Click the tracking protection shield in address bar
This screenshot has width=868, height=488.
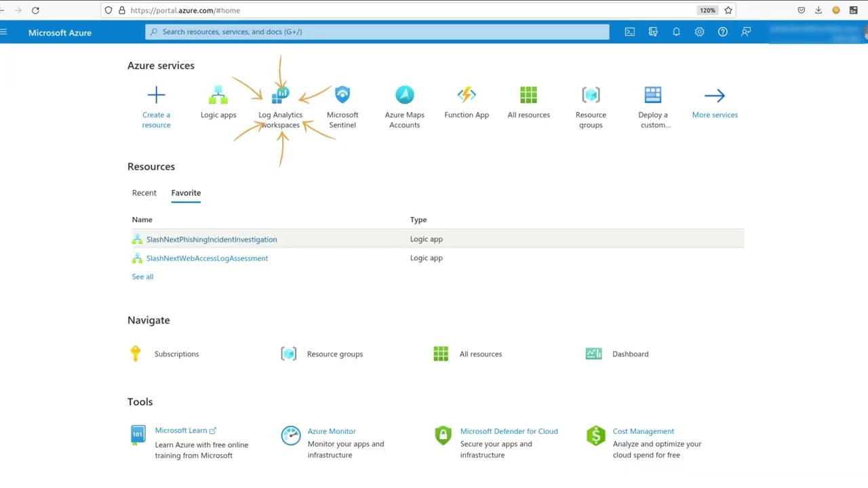(x=108, y=10)
